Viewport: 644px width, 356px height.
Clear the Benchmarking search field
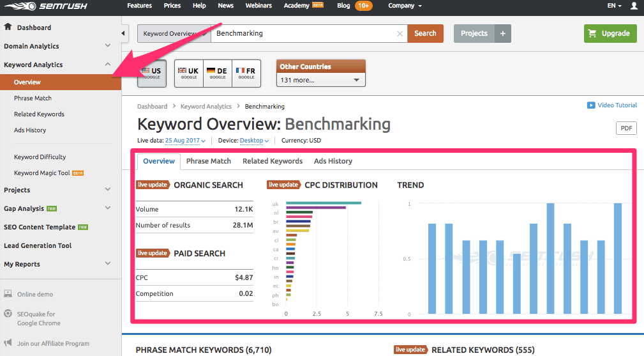(x=400, y=34)
